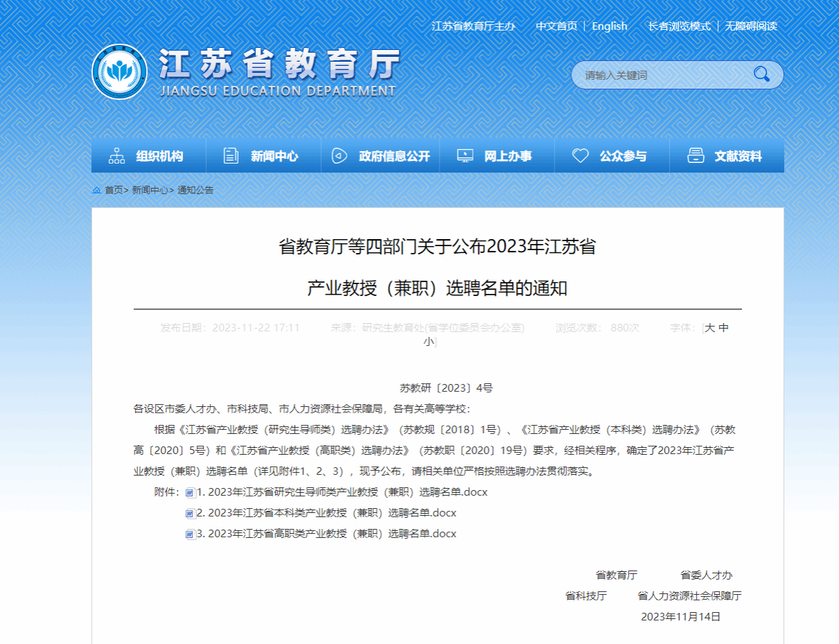Click the 网上办事 monitor icon
Viewport: 839px width, 644px height.
[x=465, y=156]
